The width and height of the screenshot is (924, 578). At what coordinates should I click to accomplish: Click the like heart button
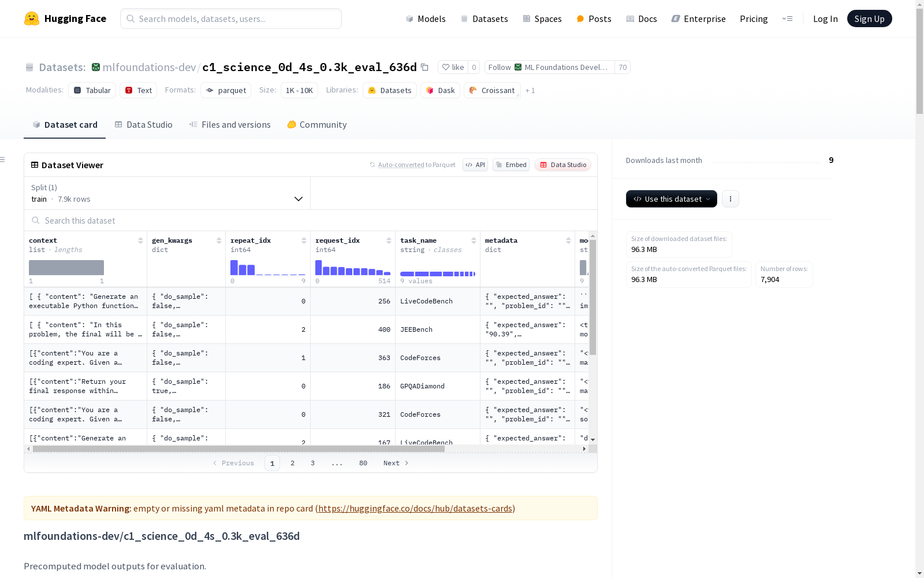click(x=453, y=67)
